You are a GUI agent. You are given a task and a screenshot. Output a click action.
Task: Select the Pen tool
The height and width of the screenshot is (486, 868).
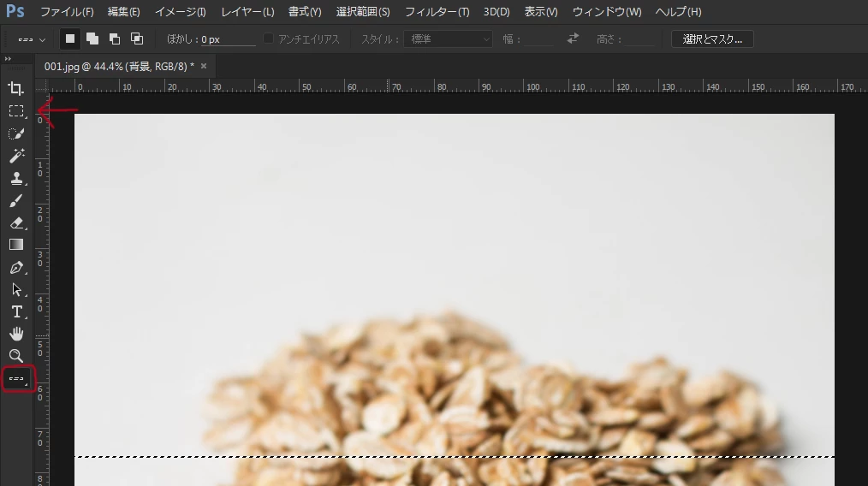click(x=16, y=267)
